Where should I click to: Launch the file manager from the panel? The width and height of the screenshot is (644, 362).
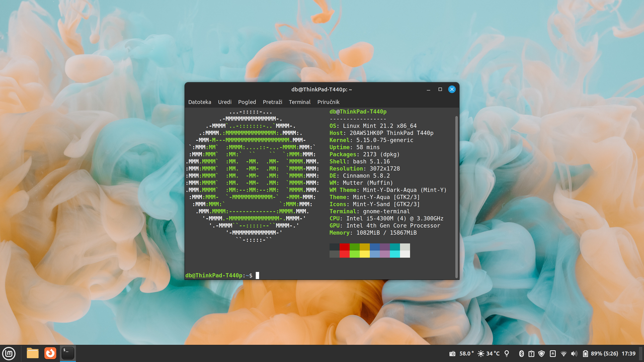coord(33,353)
